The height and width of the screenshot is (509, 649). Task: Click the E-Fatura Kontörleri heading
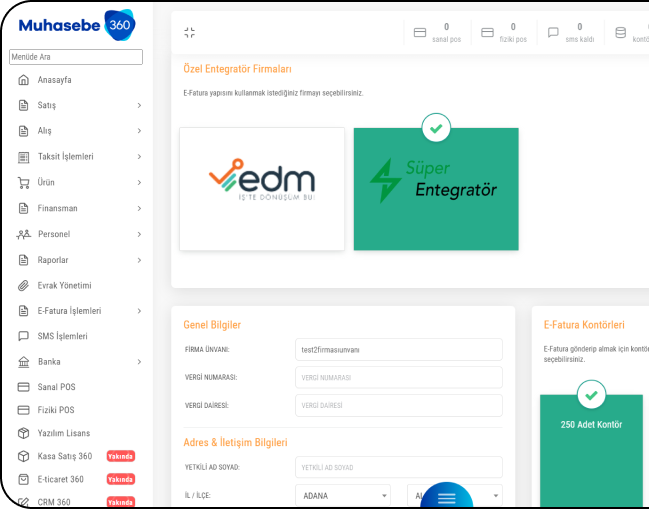pyautogui.click(x=584, y=325)
